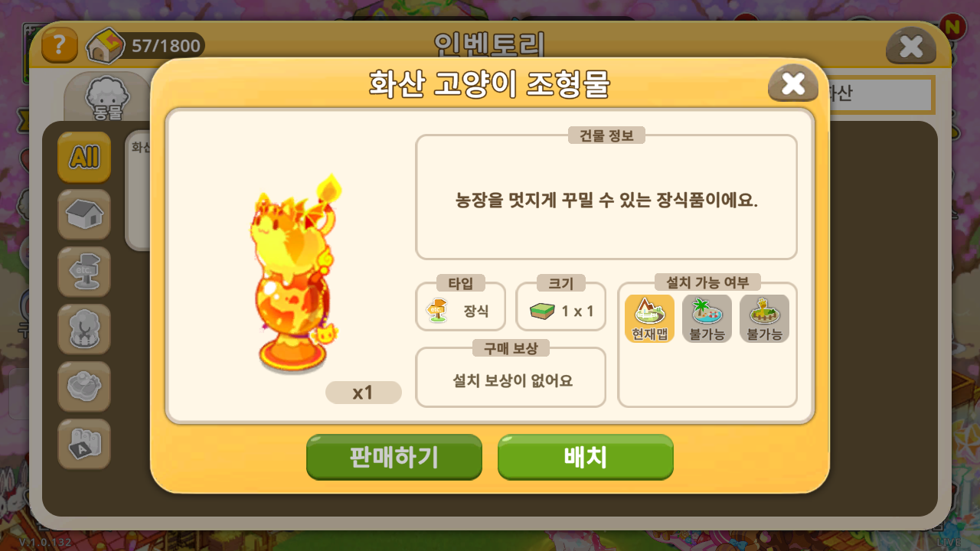
Task: Select the house buildings category icon
Action: (x=84, y=214)
